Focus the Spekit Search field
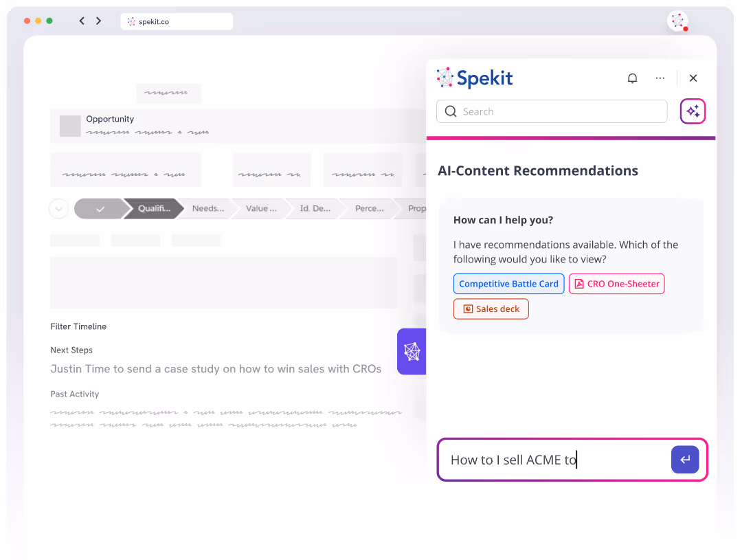 (552, 111)
